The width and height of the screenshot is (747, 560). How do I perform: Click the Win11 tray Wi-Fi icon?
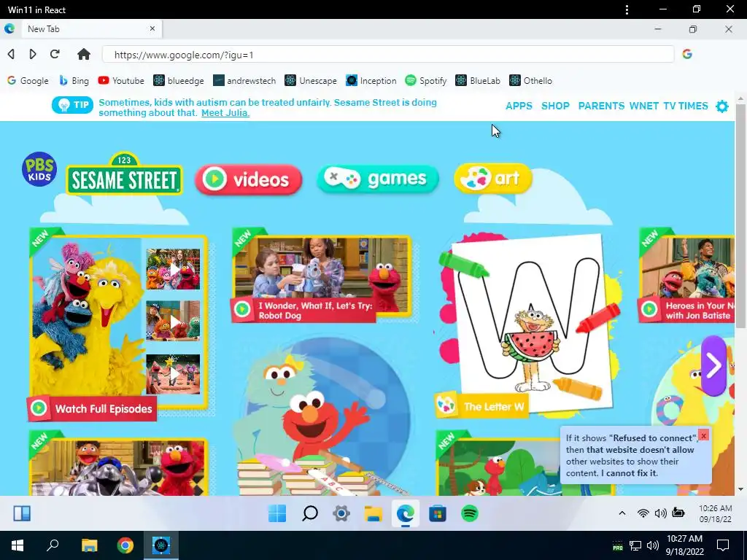643,513
